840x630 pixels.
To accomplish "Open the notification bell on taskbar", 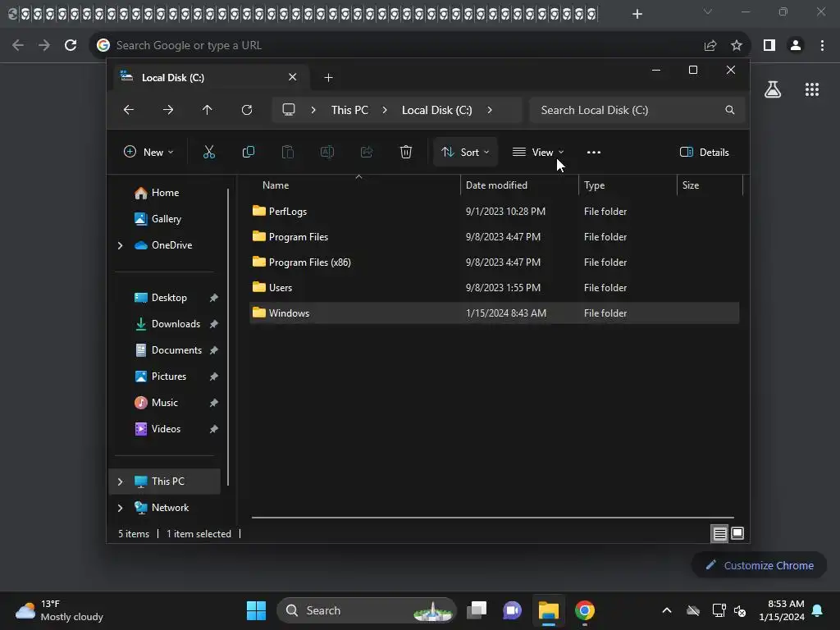I will coord(818,610).
